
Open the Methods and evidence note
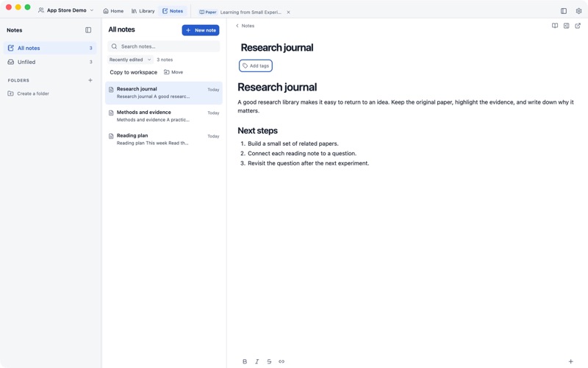pyautogui.click(x=164, y=116)
